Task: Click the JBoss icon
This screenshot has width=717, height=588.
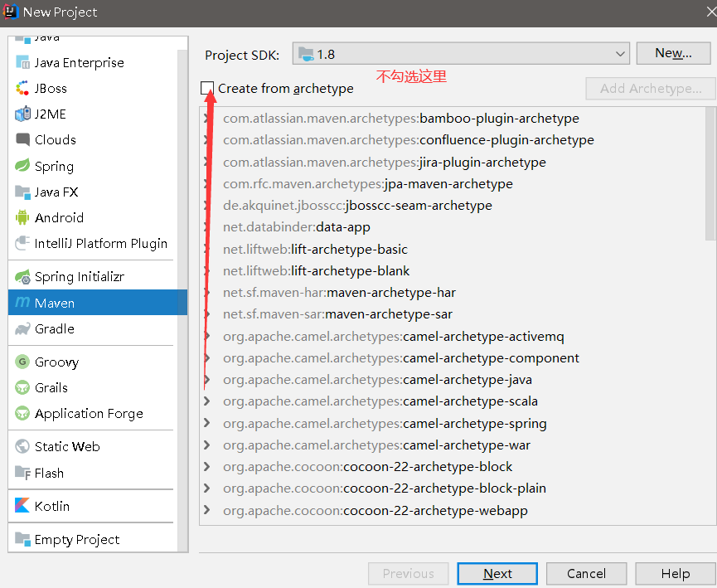Action: [x=22, y=88]
